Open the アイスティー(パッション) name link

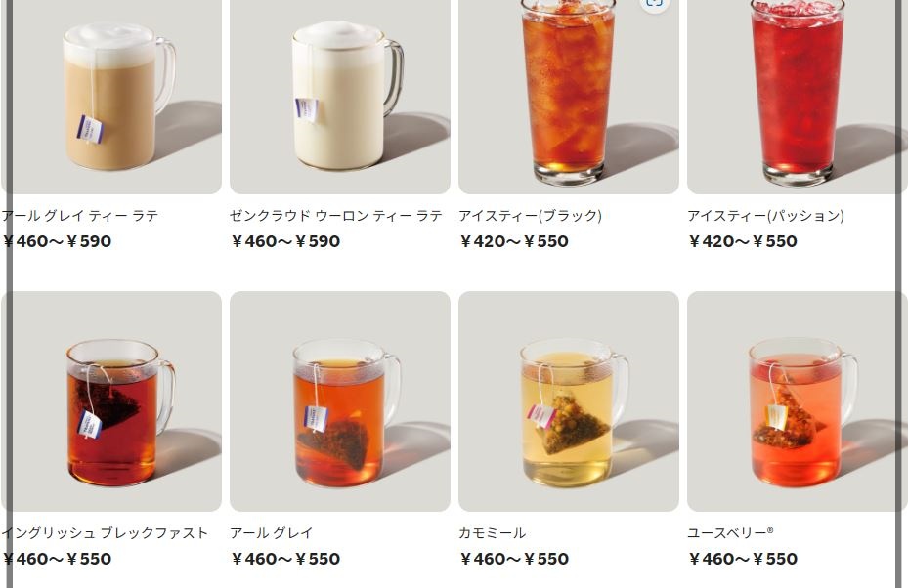[765, 216]
